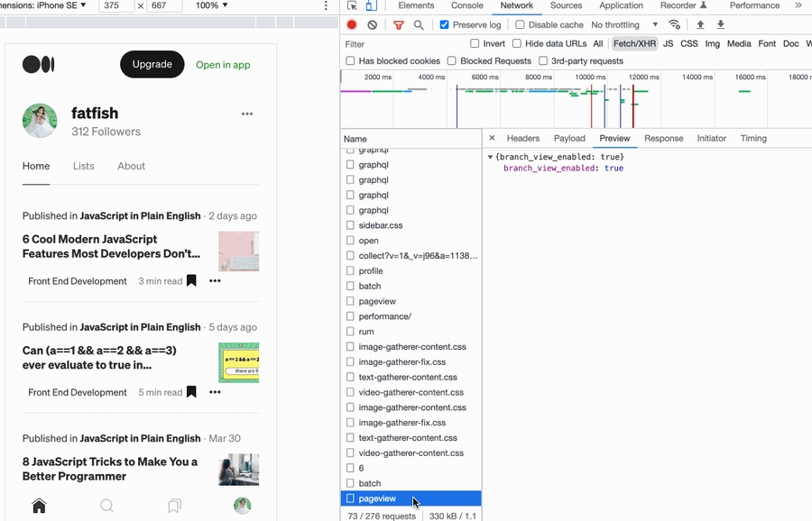Click the Upgrade button
812x521 pixels.
152,65
